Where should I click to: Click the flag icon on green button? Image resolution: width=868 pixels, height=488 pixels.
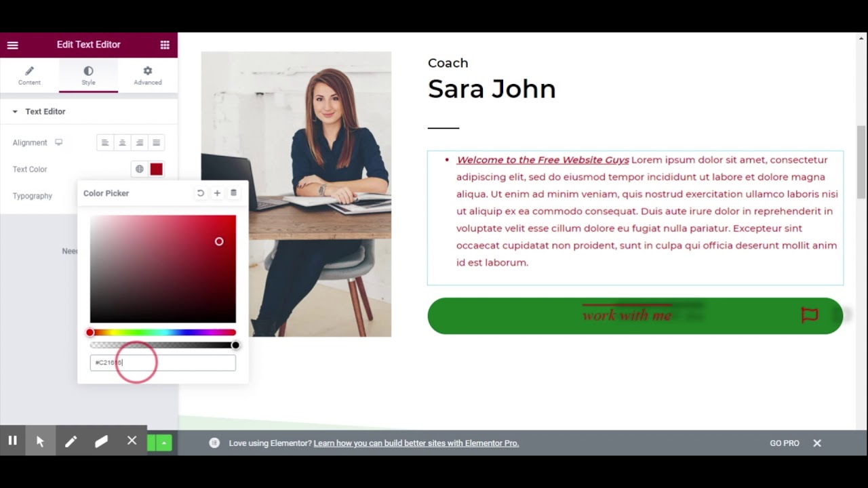pos(810,315)
